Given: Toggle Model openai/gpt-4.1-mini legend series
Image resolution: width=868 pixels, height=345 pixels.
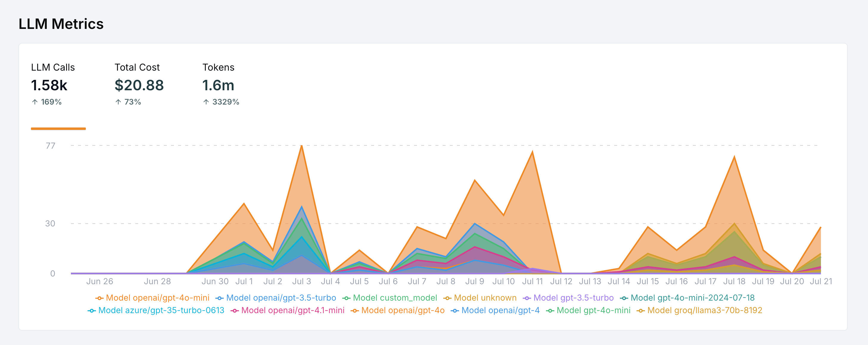Looking at the screenshot, I should pos(287,310).
